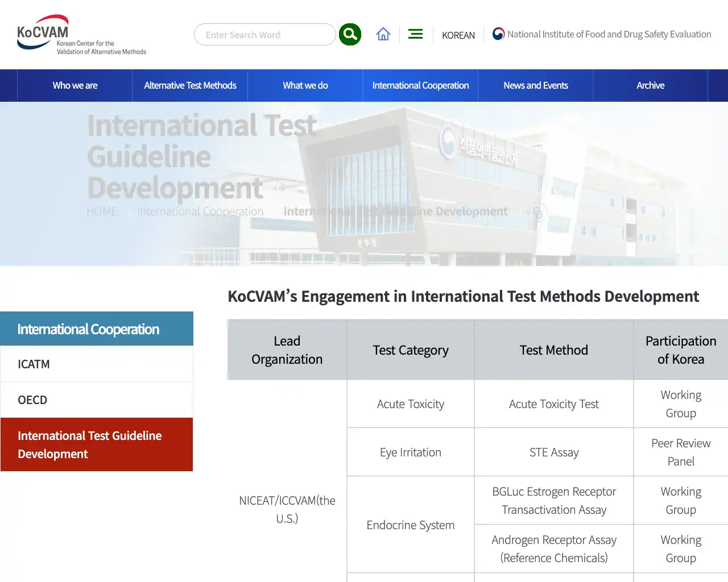Open the Archive menu
This screenshot has width=728, height=582.
(x=651, y=85)
